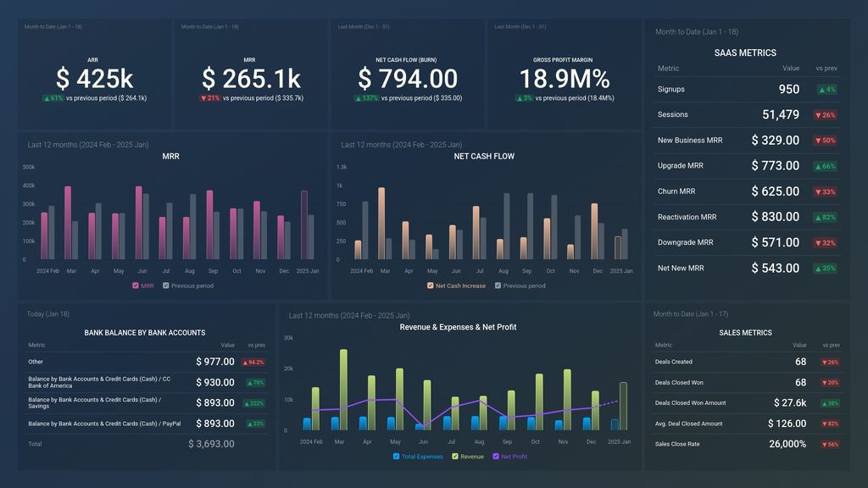Screen dimensions: 868x488
Task: Toggle Total Expenses legend checkbox
Action: [396, 457]
